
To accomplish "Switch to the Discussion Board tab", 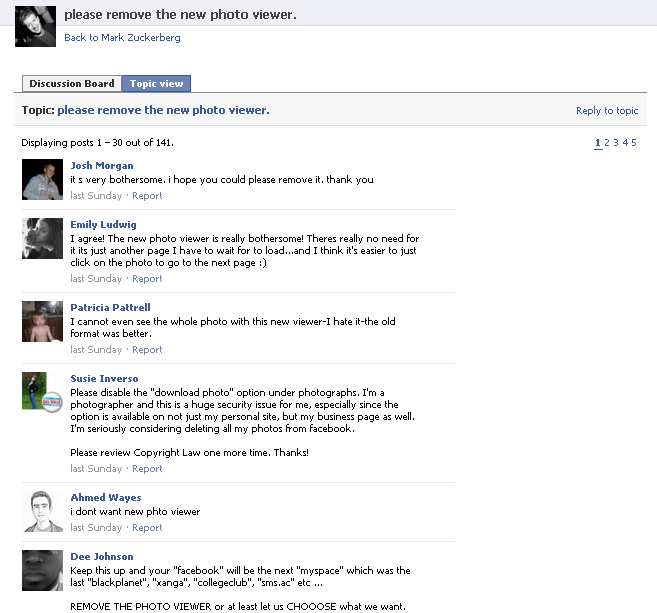I will pos(72,83).
